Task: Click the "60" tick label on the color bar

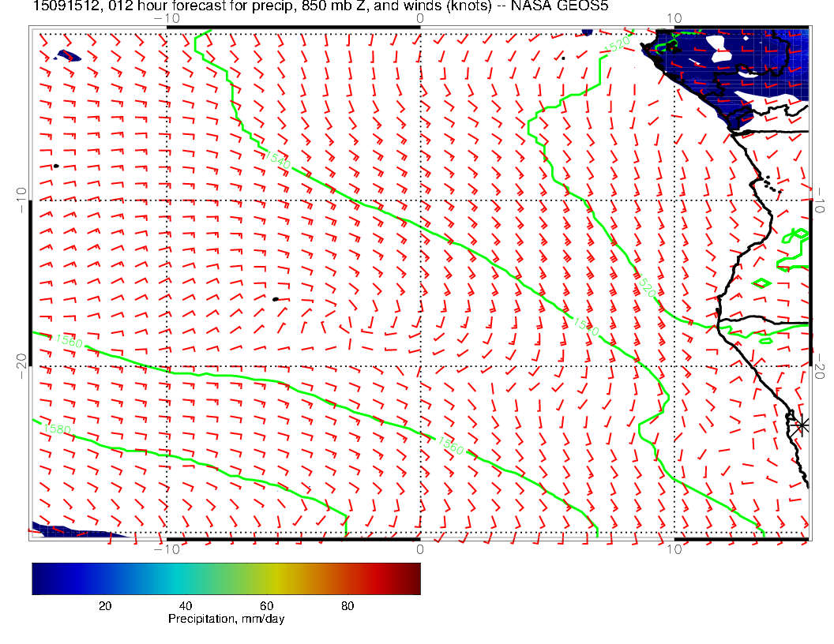Action: pos(266,606)
